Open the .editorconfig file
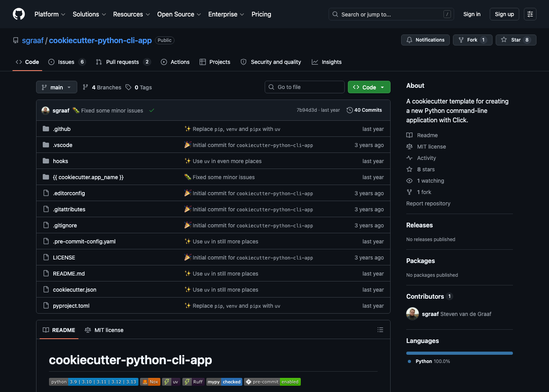Viewport: 549px width, 392px height. (x=69, y=193)
